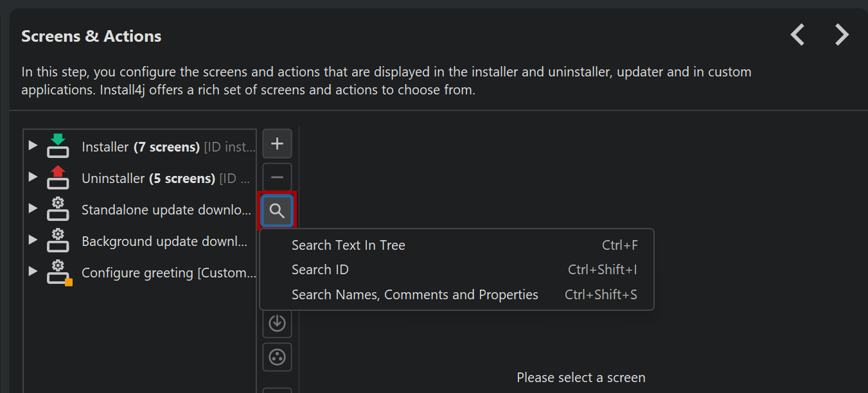
Task: Click the green-arrow Installer icon
Action: [58, 146]
